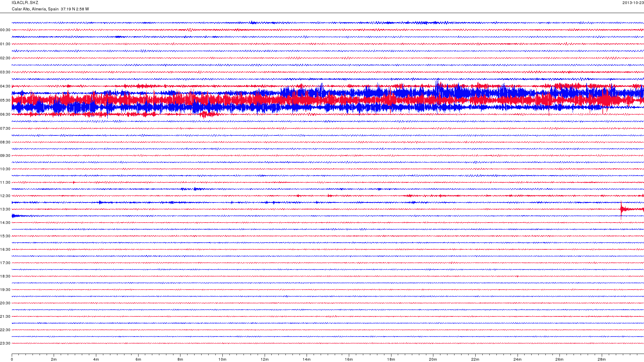Click the 0 minute axis label
The height and width of the screenshot is (362, 644).
tap(12, 360)
